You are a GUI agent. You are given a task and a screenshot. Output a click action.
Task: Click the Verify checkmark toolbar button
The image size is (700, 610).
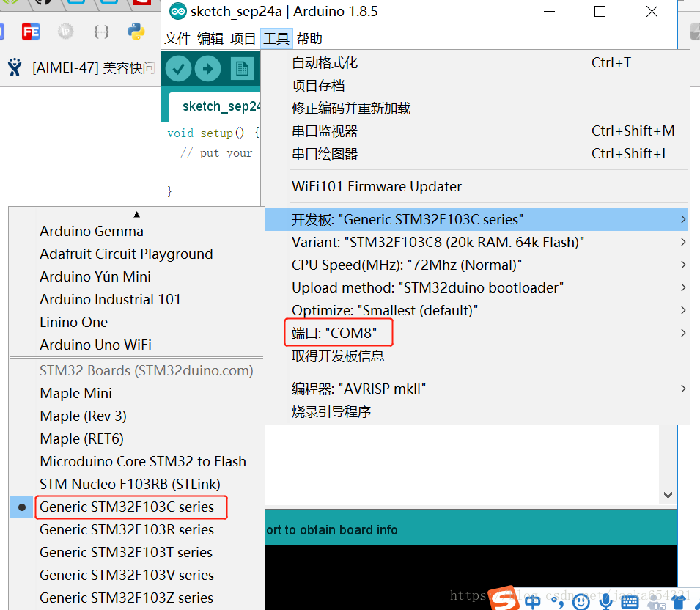pyautogui.click(x=179, y=69)
